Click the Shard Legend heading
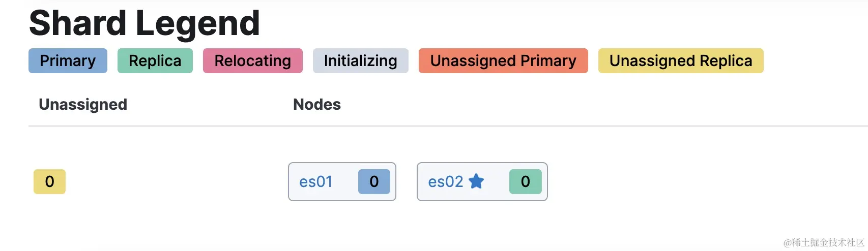 144,23
